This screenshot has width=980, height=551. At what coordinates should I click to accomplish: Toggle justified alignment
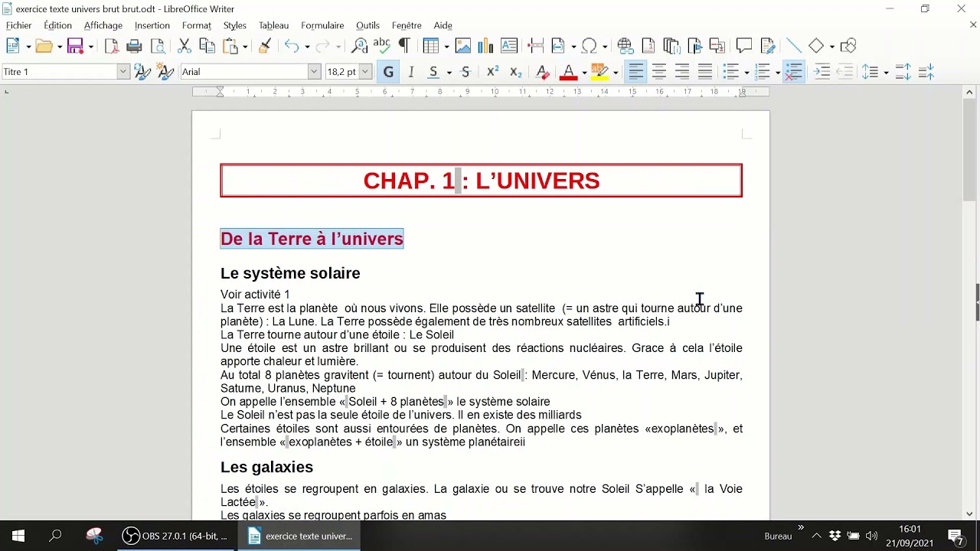704,72
